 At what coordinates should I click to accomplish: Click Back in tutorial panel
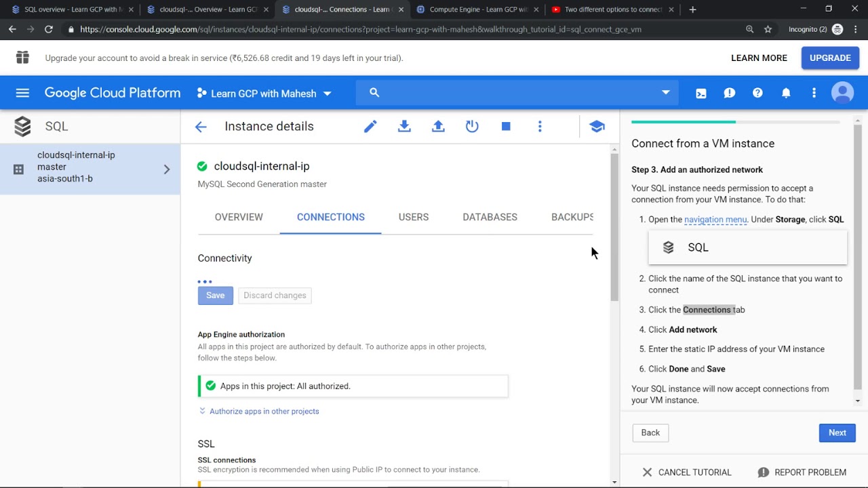click(650, 432)
